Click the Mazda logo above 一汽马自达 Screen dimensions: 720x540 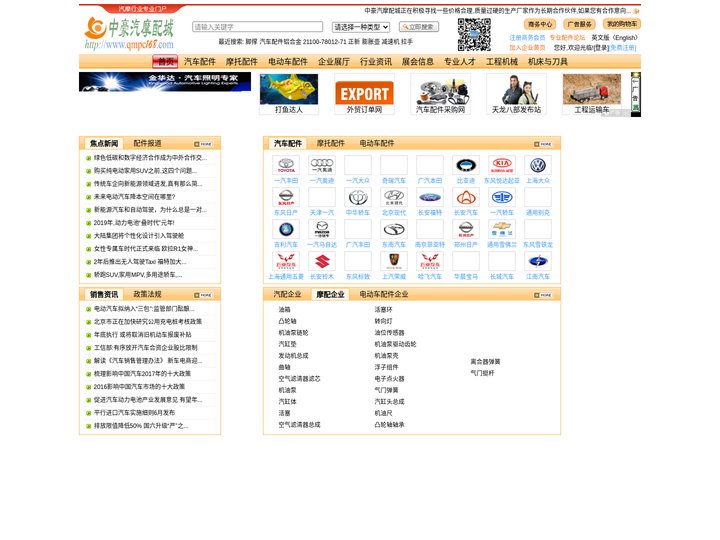point(322,230)
